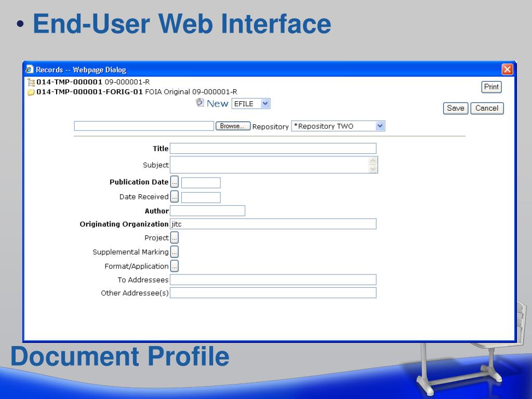Click the Other Addressee(s) input field
The width and height of the screenshot is (532, 399).
(273, 293)
